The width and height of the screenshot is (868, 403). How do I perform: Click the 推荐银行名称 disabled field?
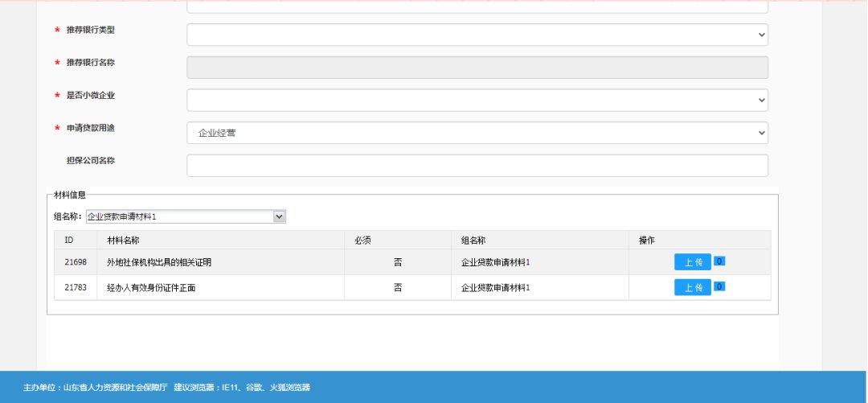coord(477,67)
